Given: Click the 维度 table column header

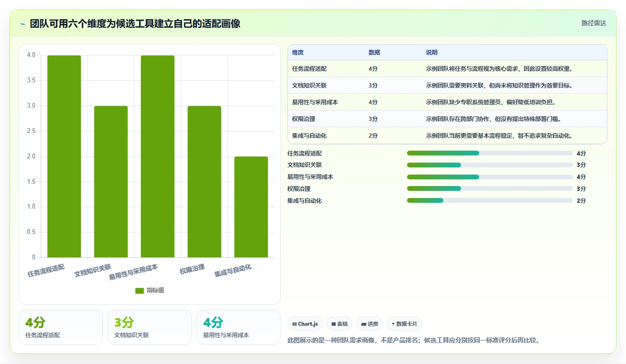Looking at the screenshot, I should [298, 53].
